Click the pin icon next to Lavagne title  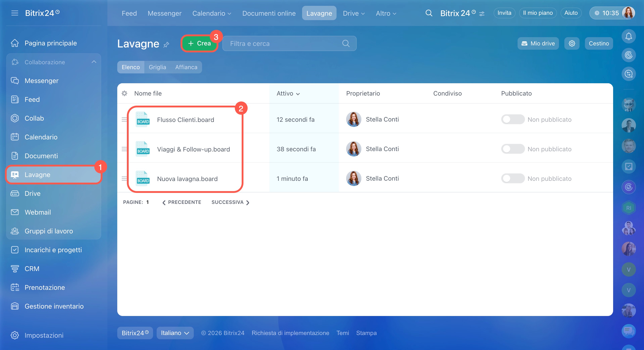(166, 45)
